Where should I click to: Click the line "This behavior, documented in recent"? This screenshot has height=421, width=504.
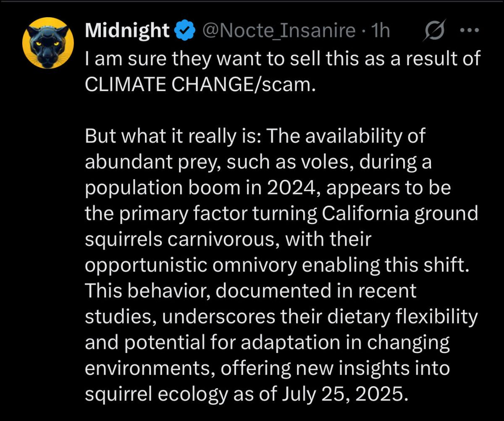(x=250, y=292)
